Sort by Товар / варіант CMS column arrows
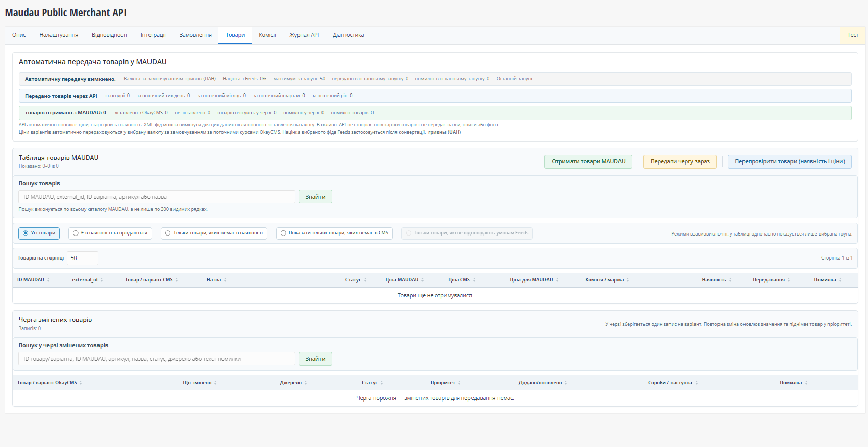Screen dimensions: 868x447 coord(177,280)
